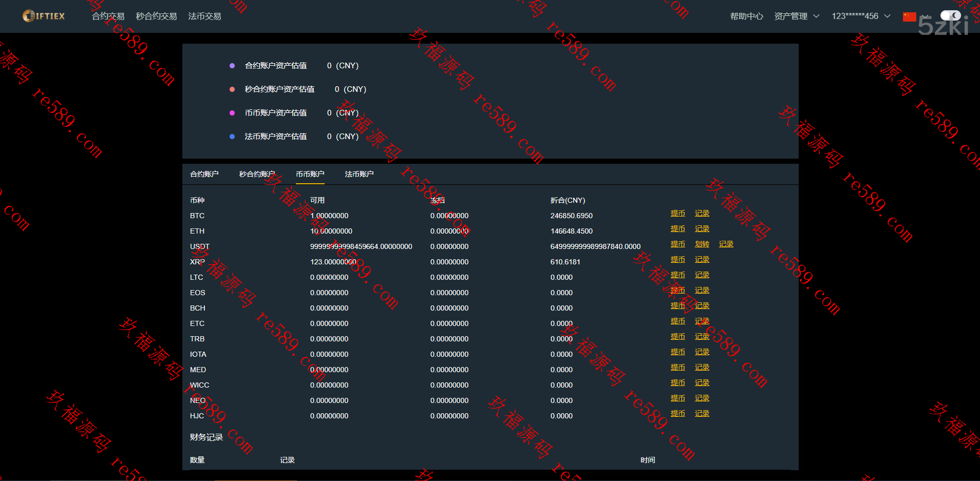Expand the 资产管理 dropdown menu
The width and height of the screenshot is (980, 481).
[796, 16]
